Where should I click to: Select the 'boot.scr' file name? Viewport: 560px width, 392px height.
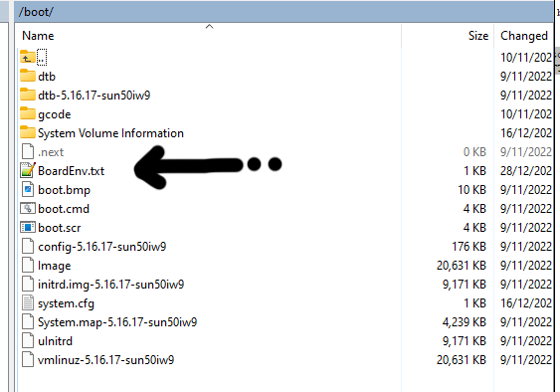(x=60, y=228)
